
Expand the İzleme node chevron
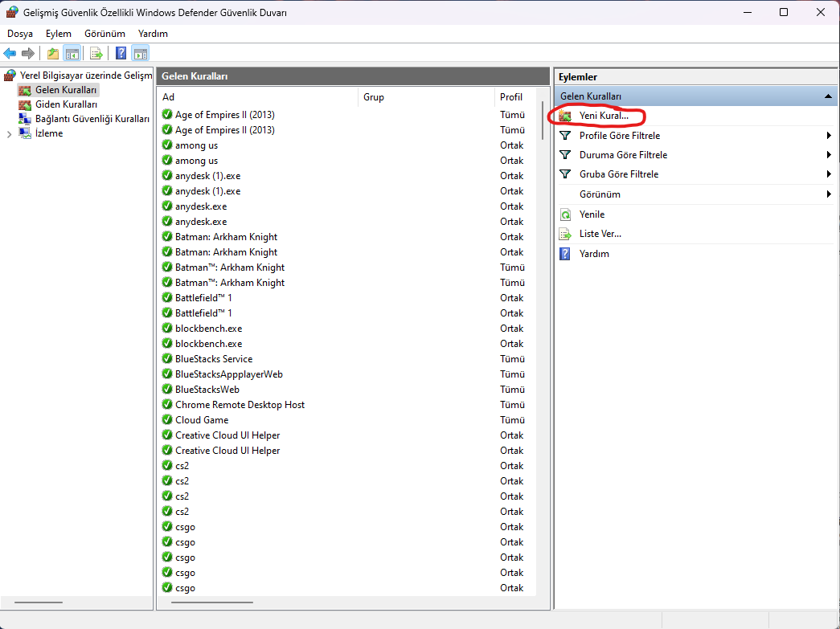pos(9,134)
